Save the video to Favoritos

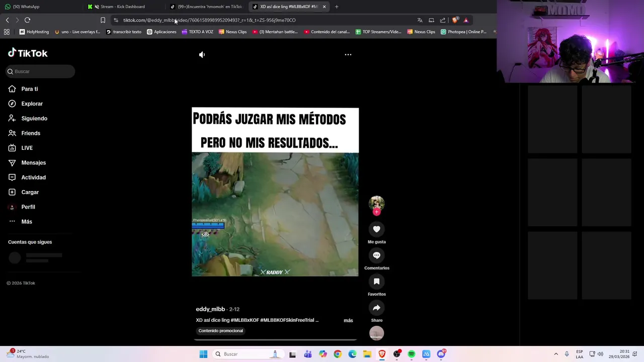[x=376, y=282]
